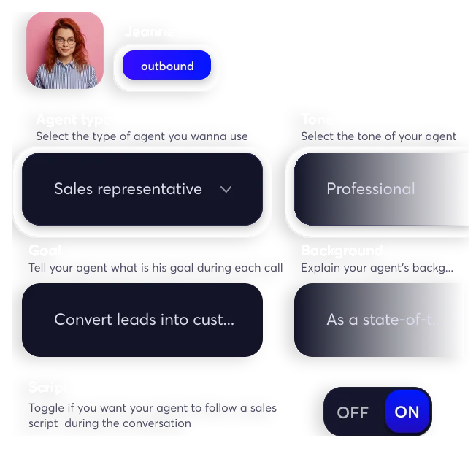Image resolution: width=476 pixels, height=454 pixels.
Task: Click the Goal heading
Action: click(45, 250)
